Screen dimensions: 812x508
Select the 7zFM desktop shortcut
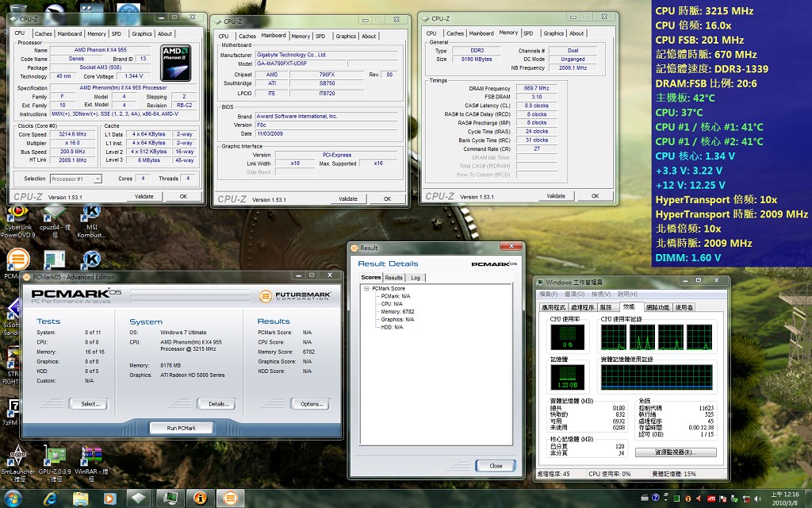tap(10, 412)
